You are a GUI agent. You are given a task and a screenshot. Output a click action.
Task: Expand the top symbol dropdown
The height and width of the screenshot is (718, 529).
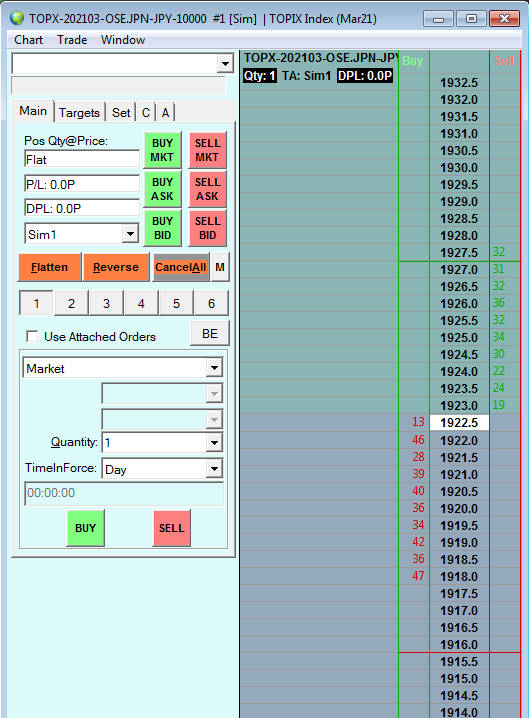[225, 64]
